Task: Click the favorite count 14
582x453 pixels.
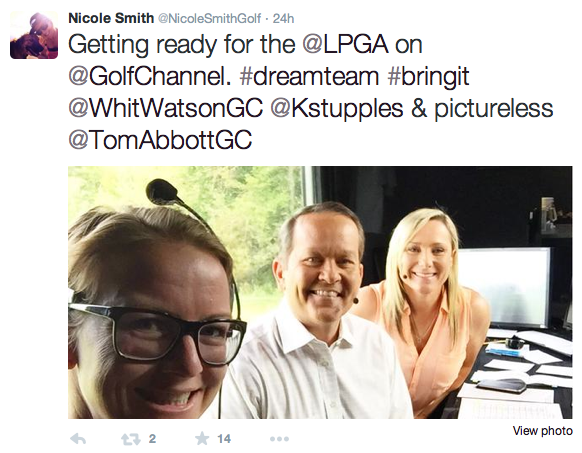Action: [224, 439]
